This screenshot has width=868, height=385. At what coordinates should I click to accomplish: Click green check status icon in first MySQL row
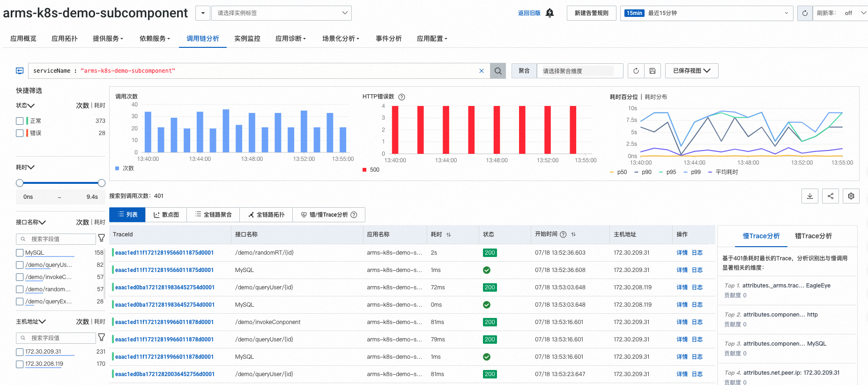pyautogui.click(x=487, y=270)
